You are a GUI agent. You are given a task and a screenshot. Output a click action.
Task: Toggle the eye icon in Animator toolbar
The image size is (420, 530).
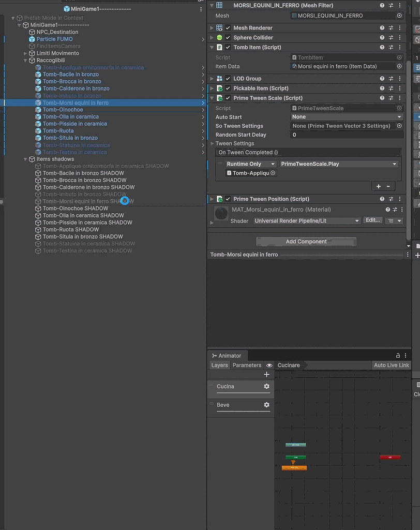pos(268,365)
